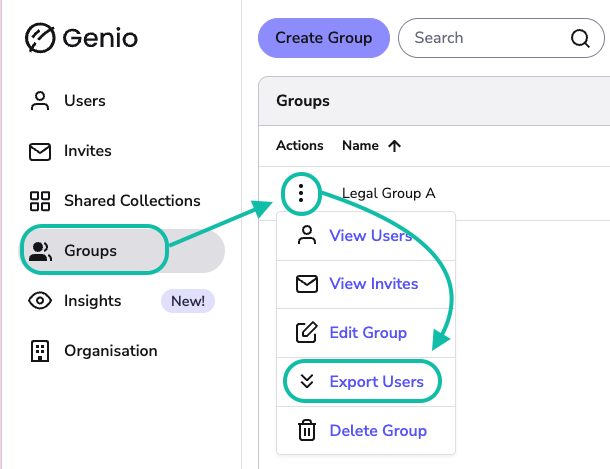This screenshot has width=610, height=469.
Task: Click the Organisation building icon
Action: tap(40, 351)
